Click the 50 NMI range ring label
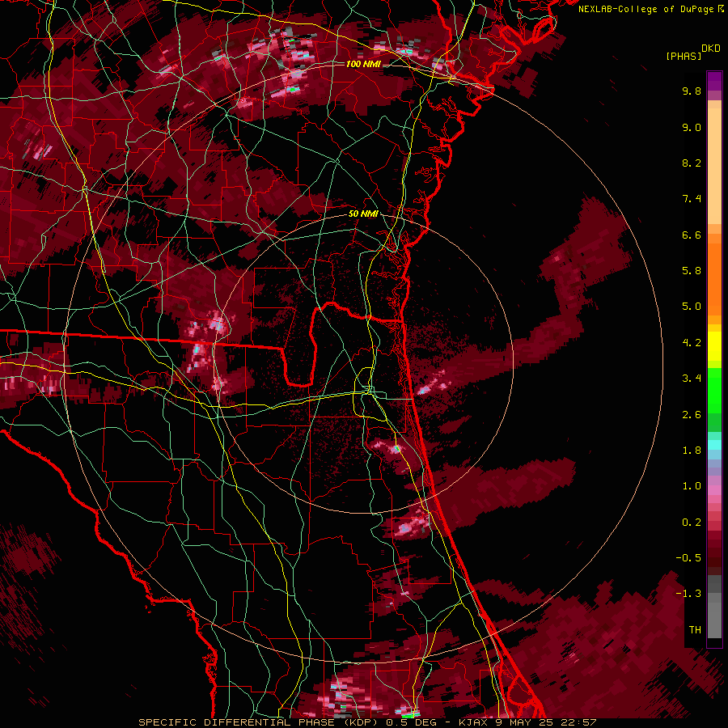The image size is (728, 728). coord(363,214)
